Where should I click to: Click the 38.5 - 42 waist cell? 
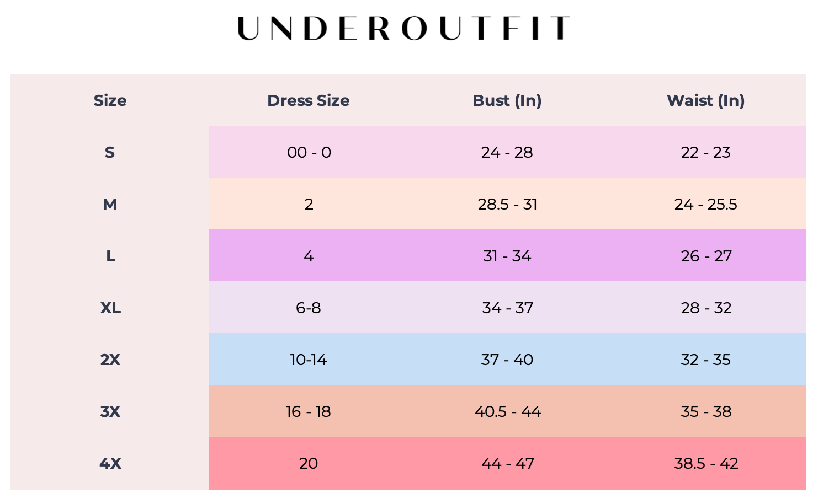(x=706, y=463)
